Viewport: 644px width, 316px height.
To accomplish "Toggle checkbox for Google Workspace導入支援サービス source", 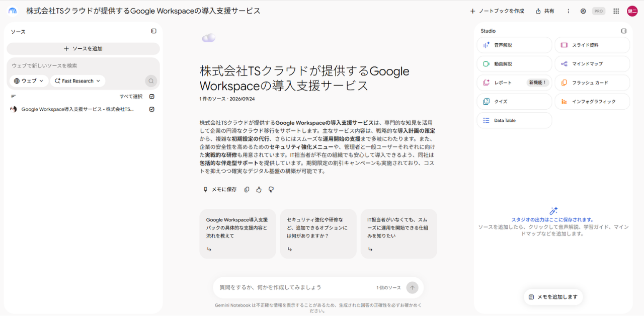I will click(152, 109).
